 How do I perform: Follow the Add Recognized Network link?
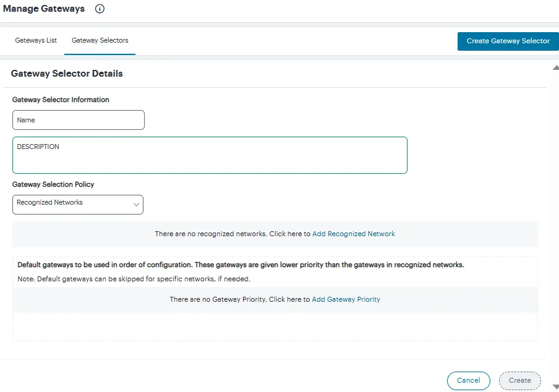pyautogui.click(x=354, y=234)
